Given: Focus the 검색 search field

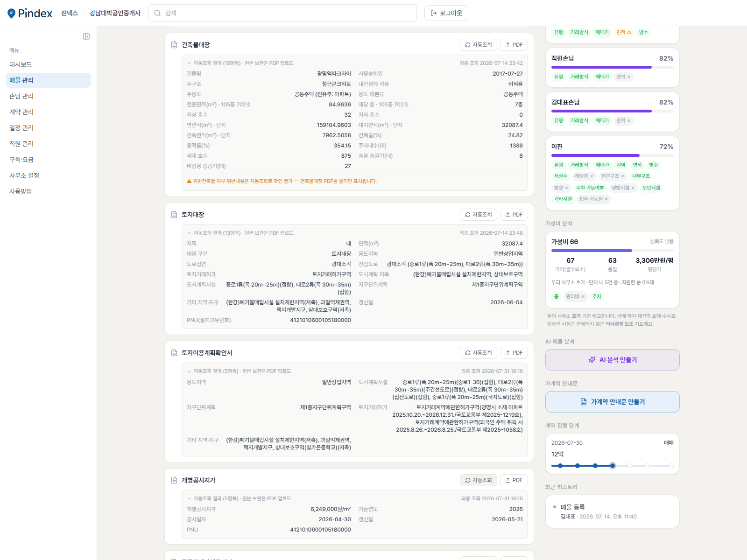Looking at the screenshot, I should tap(282, 13).
